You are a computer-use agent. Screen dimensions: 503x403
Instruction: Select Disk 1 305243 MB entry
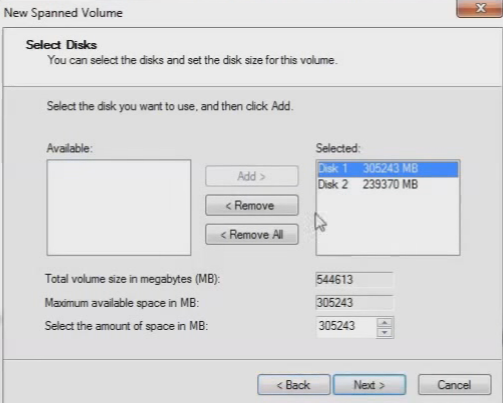[x=388, y=168]
